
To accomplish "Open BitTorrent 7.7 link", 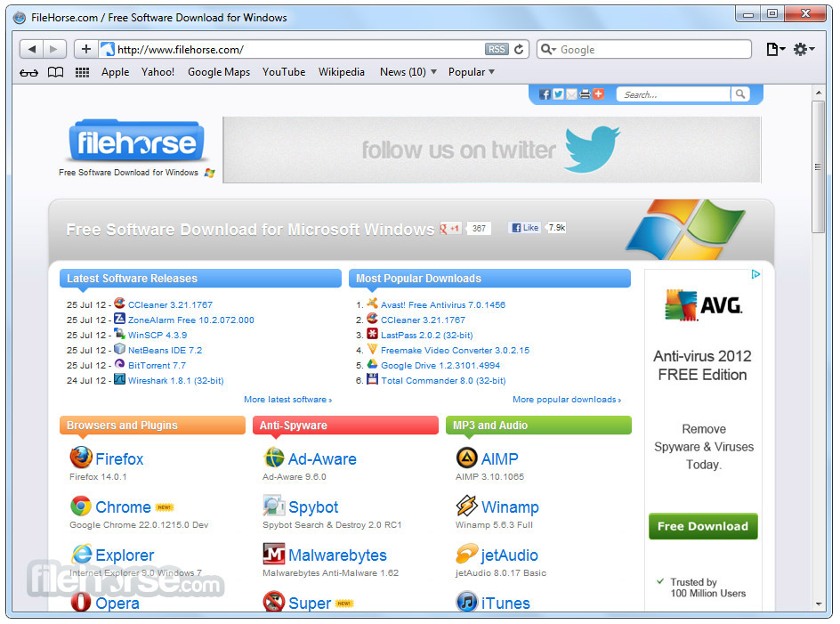I will 157,365.
